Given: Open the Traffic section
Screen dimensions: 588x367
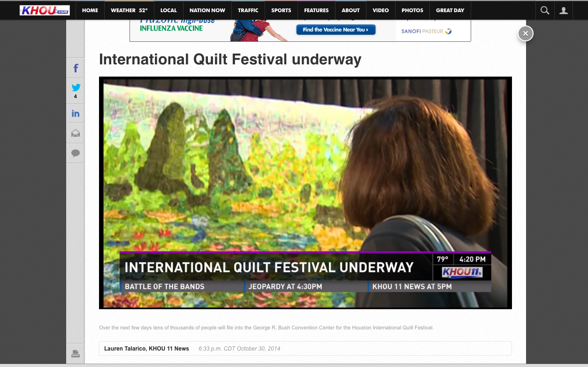Looking at the screenshot, I should (x=248, y=10).
